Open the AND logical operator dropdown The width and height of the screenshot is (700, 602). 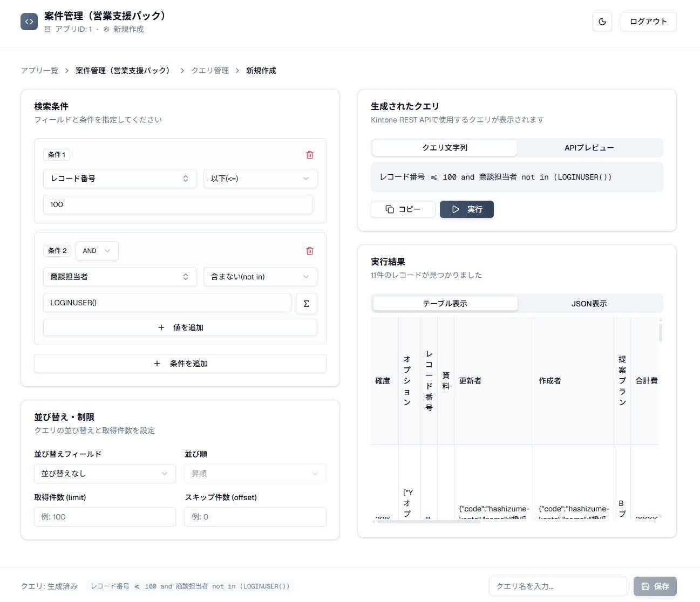click(x=97, y=251)
